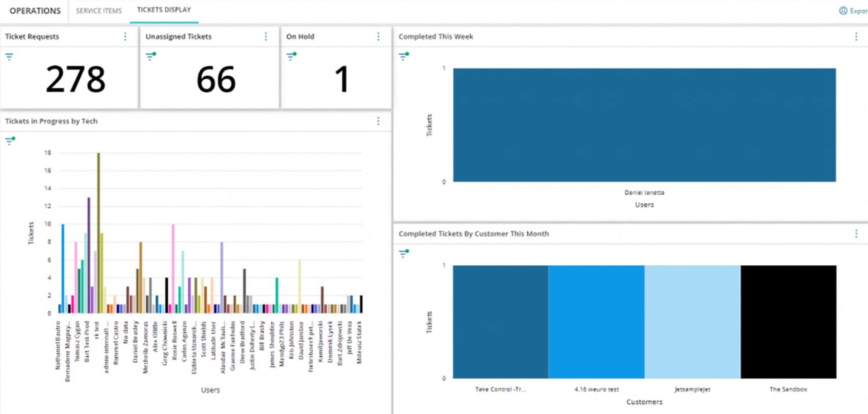868x414 pixels.
Task: Click the large Daniel Ianetta bar
Action: (x=644, y=125)
